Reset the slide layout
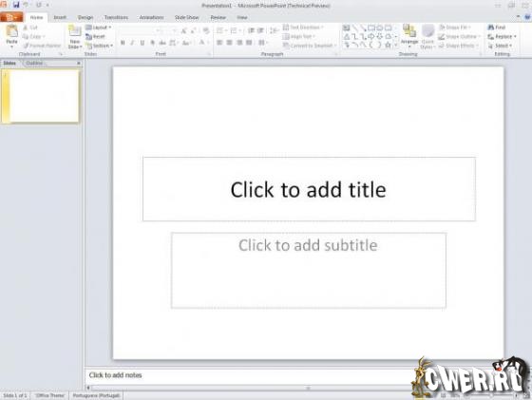Viewport: 532px width, 400px height. (95, 37)
